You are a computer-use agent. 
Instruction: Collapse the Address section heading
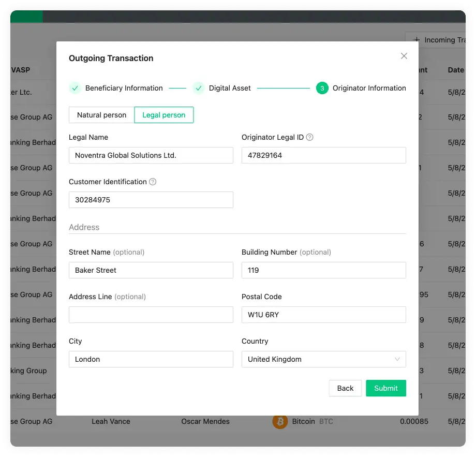coord(84,227)
